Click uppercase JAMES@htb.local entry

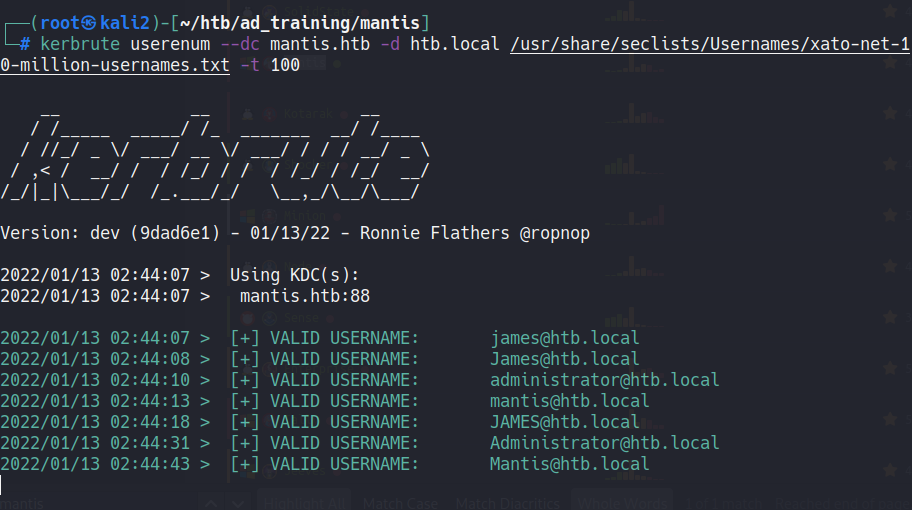point(564,422)
